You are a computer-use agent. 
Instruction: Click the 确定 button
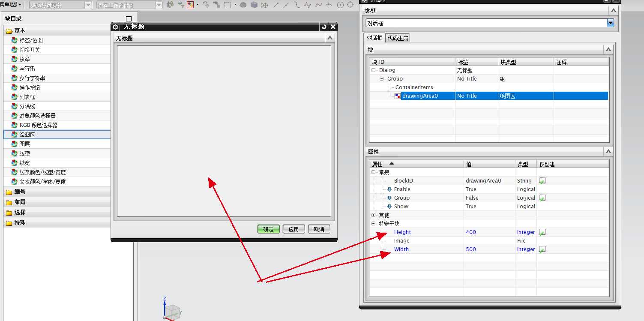point(269,229)
